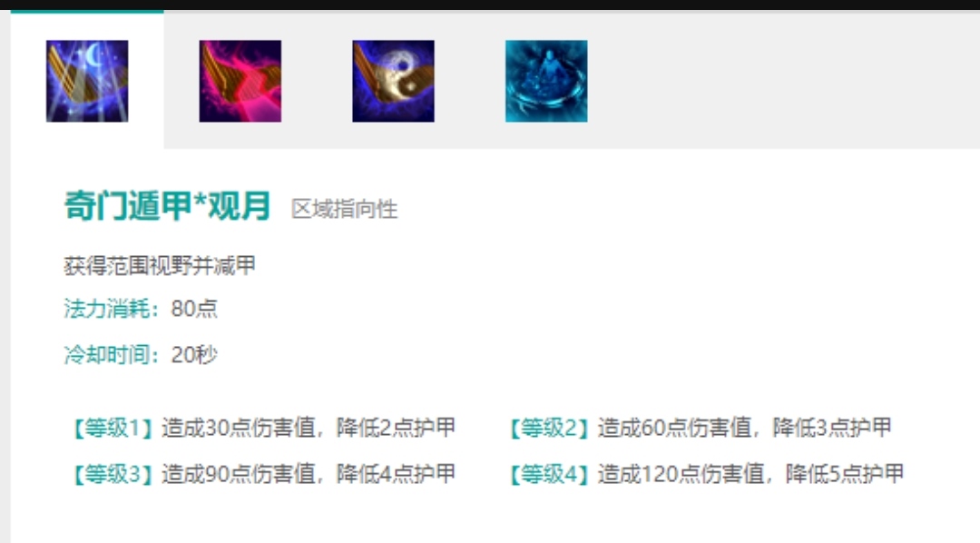The height and width of the screenshot is (543, 980).
Task: Click the 【等级1】 level label
Action: (x=113, y=428)
